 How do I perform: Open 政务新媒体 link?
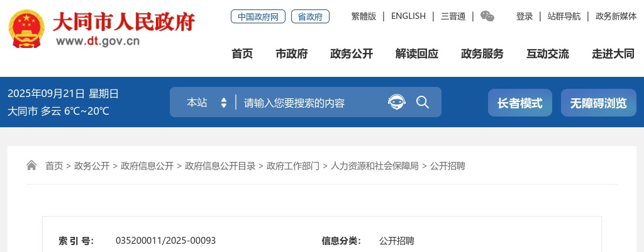tap(616, 16)
